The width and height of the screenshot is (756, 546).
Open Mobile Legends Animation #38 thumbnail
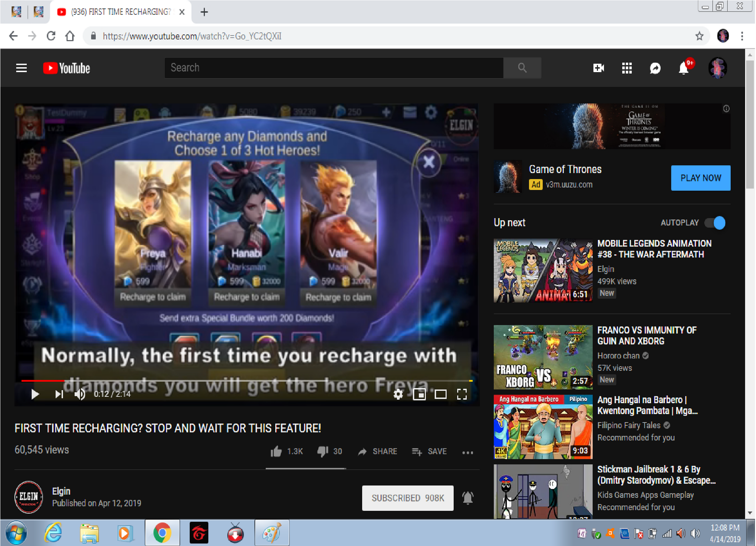[x=543, y=270]
